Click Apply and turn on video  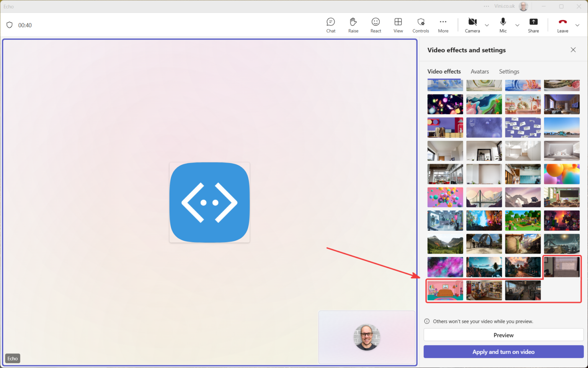point(503,352)
